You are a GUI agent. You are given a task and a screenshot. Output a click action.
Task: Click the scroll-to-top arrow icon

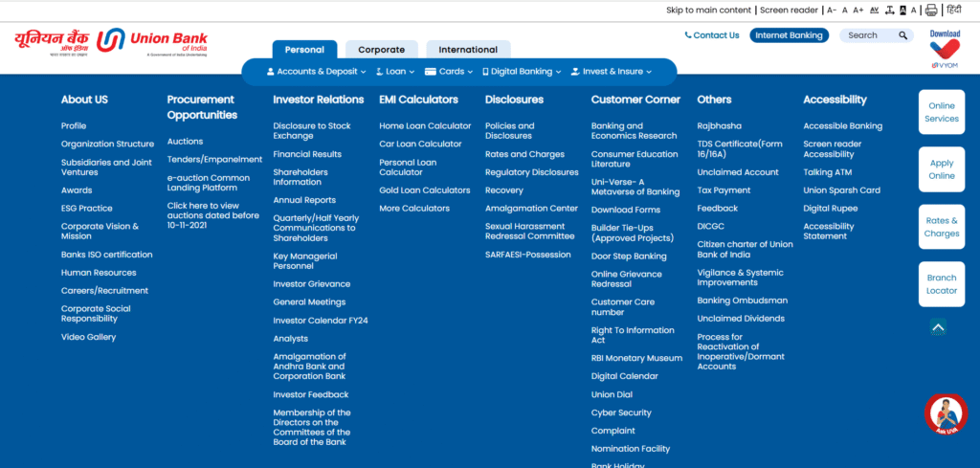point(938,326)
